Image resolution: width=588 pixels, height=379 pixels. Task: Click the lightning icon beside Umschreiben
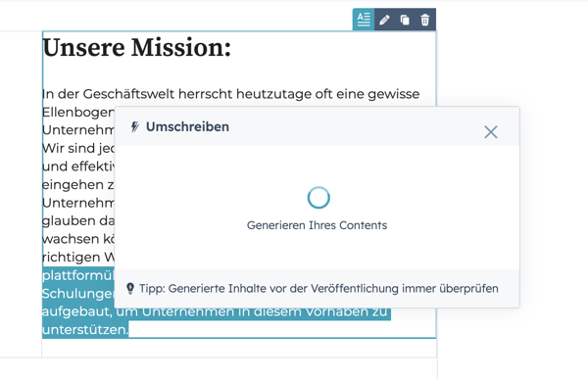click(x=135, y=126)
